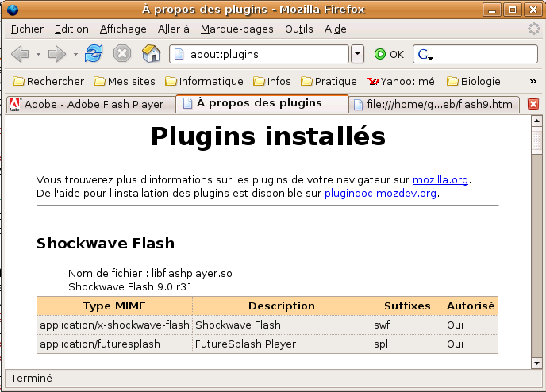Click the green OK go icon
This screenshot has height=392, width=546.
pyautogui.click(x=380, y=54)
